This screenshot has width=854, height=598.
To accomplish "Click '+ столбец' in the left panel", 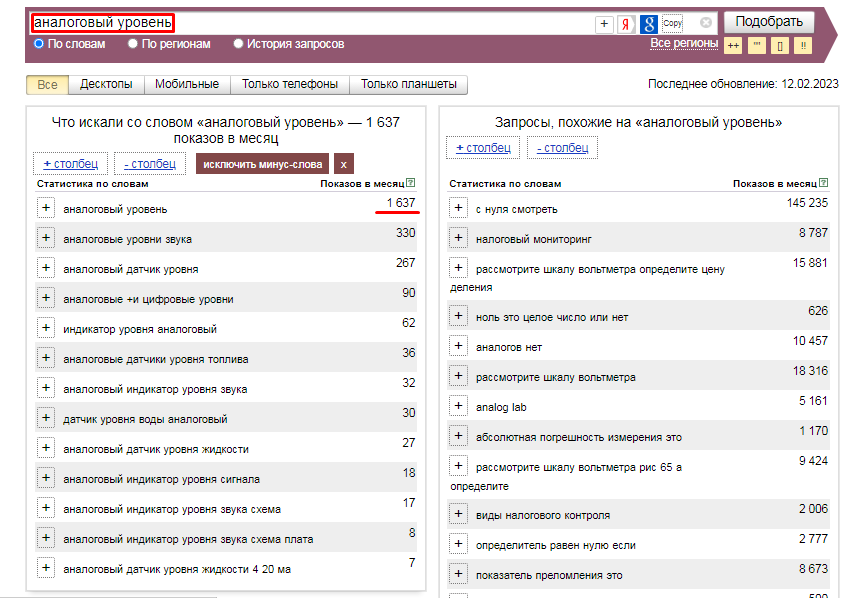I will pos(69,163).
